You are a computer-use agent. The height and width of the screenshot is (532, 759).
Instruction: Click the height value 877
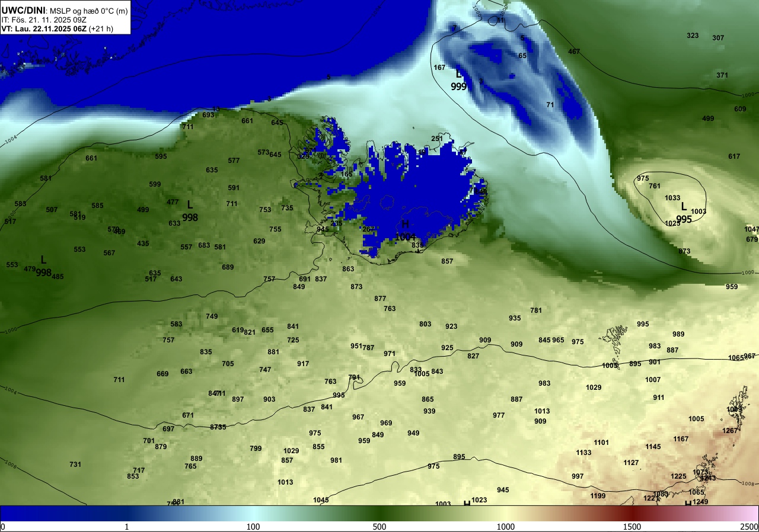coord(380,299)
